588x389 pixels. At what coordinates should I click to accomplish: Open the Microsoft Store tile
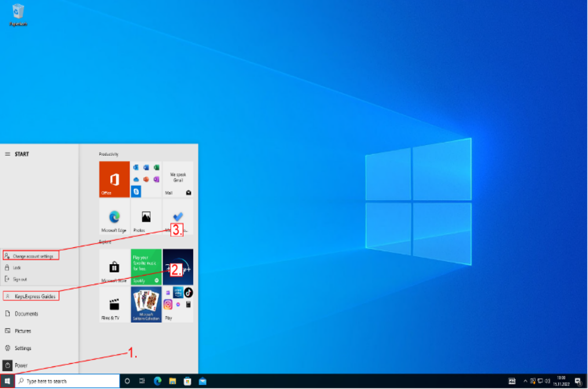(114, 267)
